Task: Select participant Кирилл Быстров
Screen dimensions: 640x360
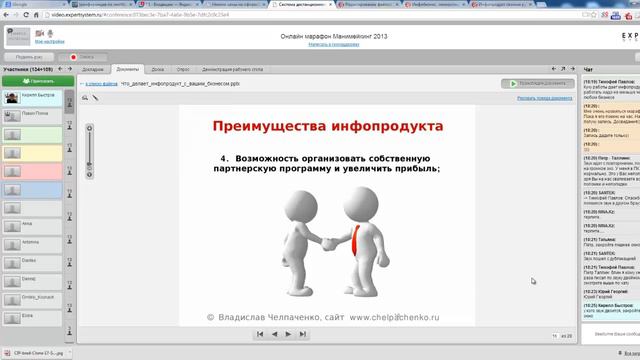Action: pos(32,98)
